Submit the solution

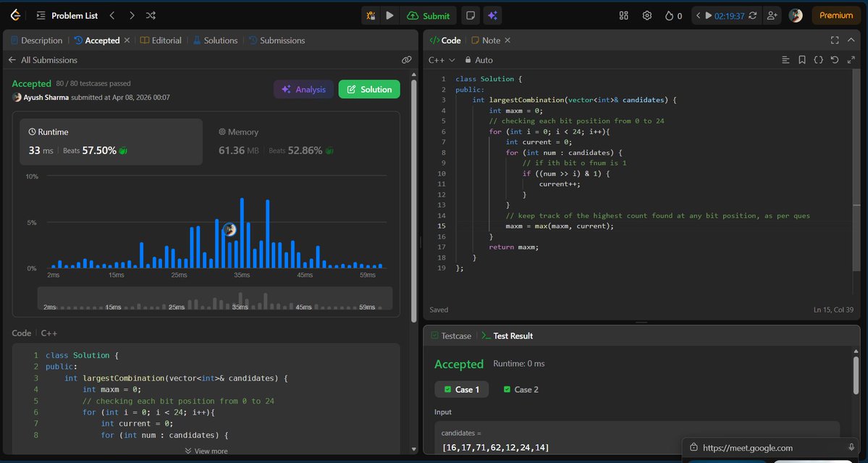(x=429, y=15)
